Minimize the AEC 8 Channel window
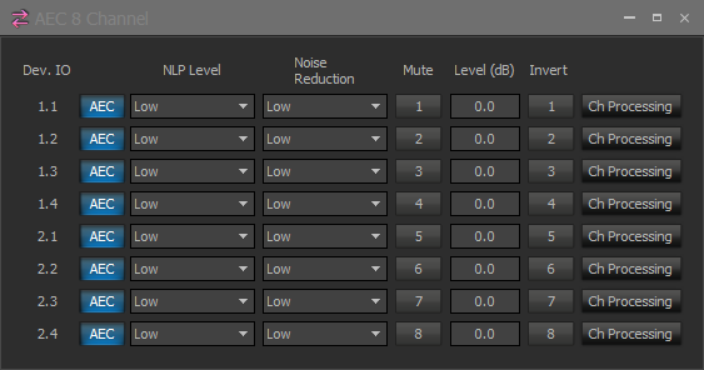 (x=629, y=18)
